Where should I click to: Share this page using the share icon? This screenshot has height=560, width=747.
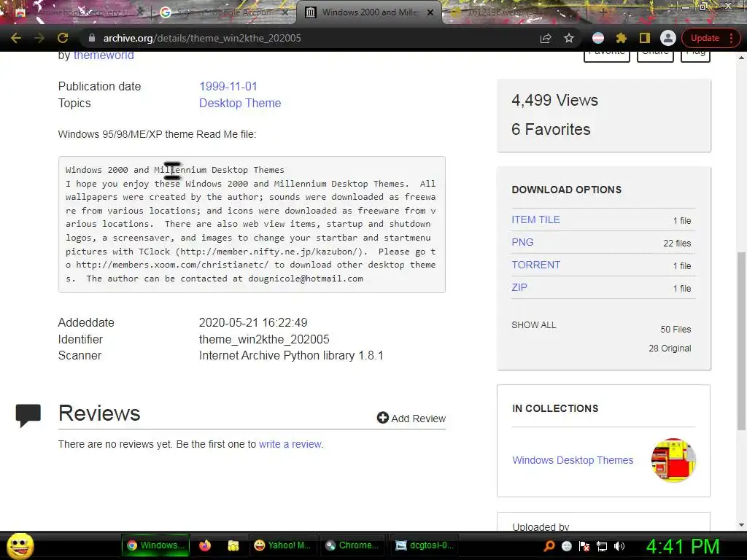pos(546,38)
